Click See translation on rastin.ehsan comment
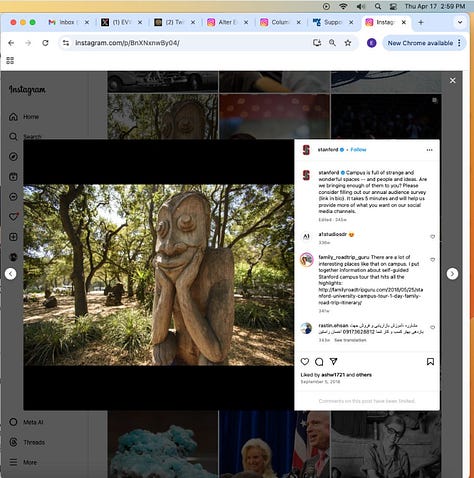The image size is (474, 478). pyautogui.click(x=350, y=340)
